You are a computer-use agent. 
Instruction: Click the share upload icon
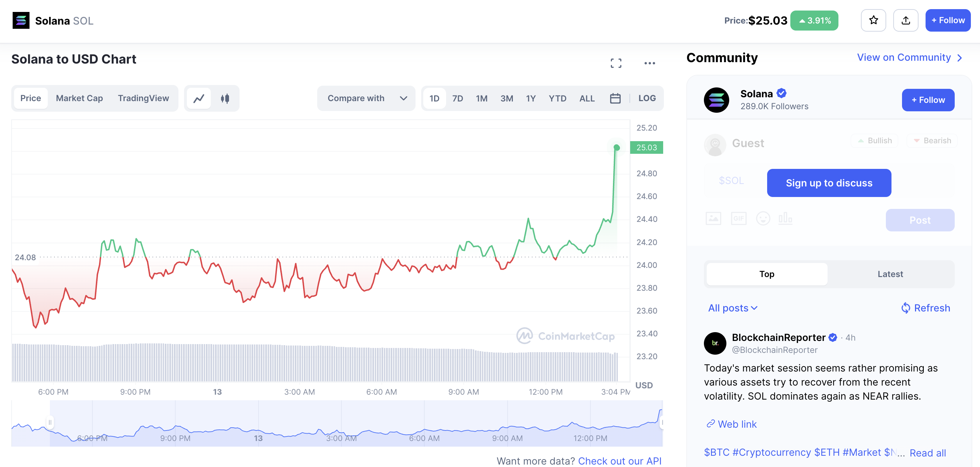[906, 20]
